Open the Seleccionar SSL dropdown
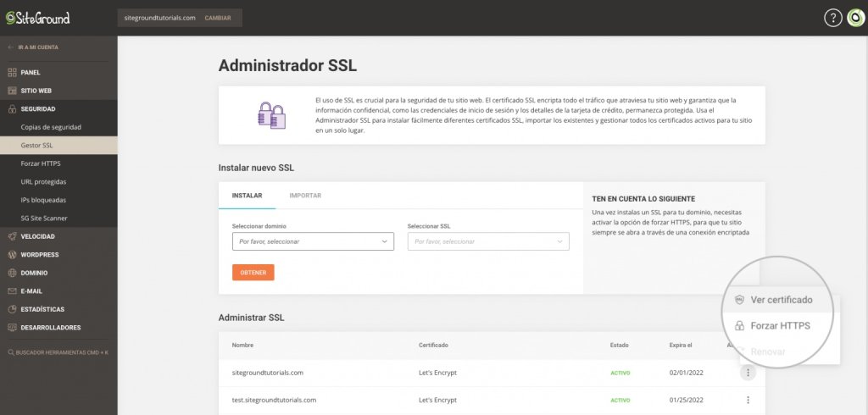Image resolution: width=868 pixels, height=415 pixels. [488, 241]
